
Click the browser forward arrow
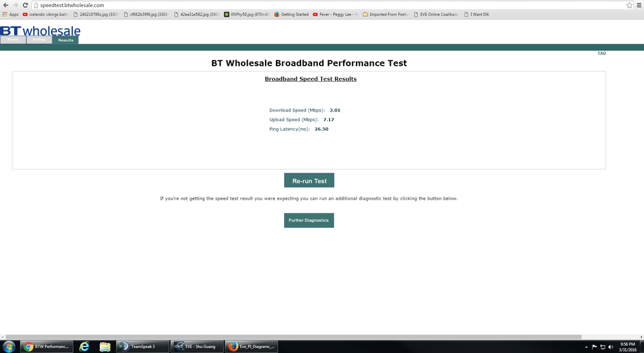point(15,5)
